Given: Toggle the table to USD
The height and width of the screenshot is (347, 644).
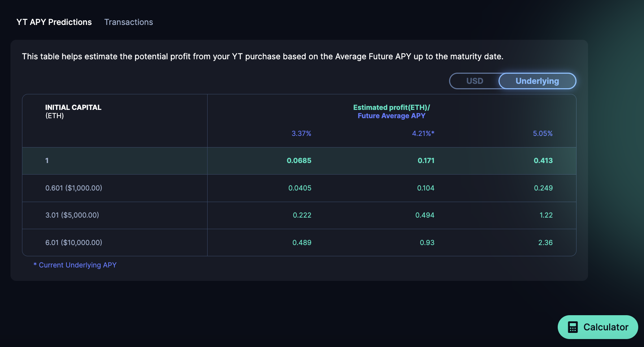Looking at the screenshot, I should (x=474, y=81).
